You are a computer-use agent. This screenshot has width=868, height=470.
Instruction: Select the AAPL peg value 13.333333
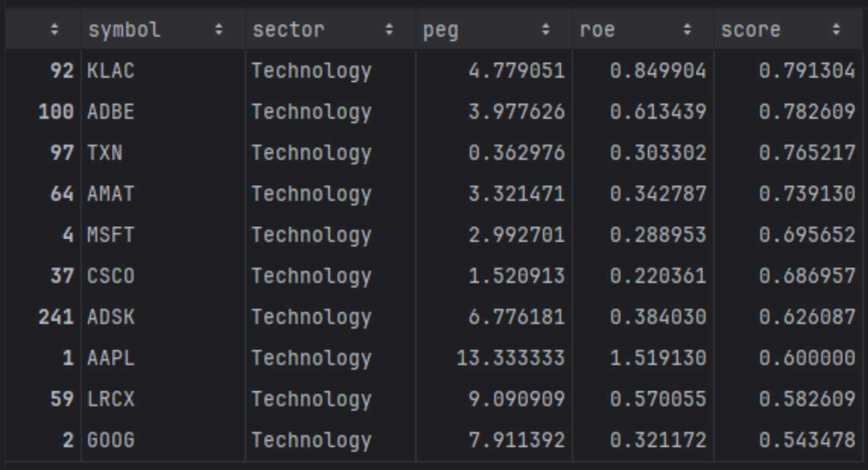pos(510,358)
